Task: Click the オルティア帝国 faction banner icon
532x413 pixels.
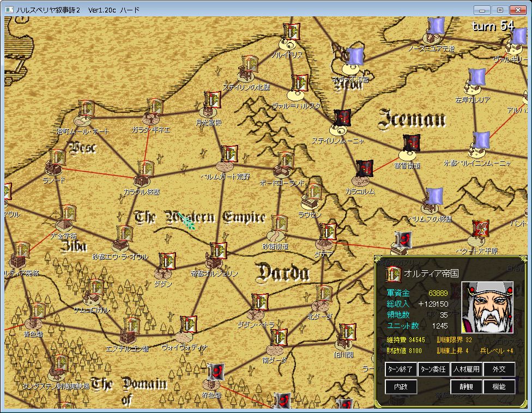Action: pos(393,274)
